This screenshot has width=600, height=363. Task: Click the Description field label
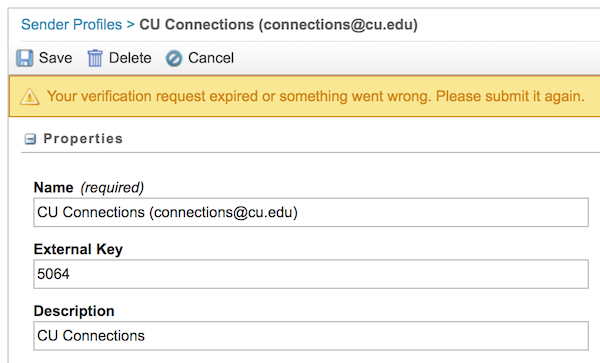74,311
